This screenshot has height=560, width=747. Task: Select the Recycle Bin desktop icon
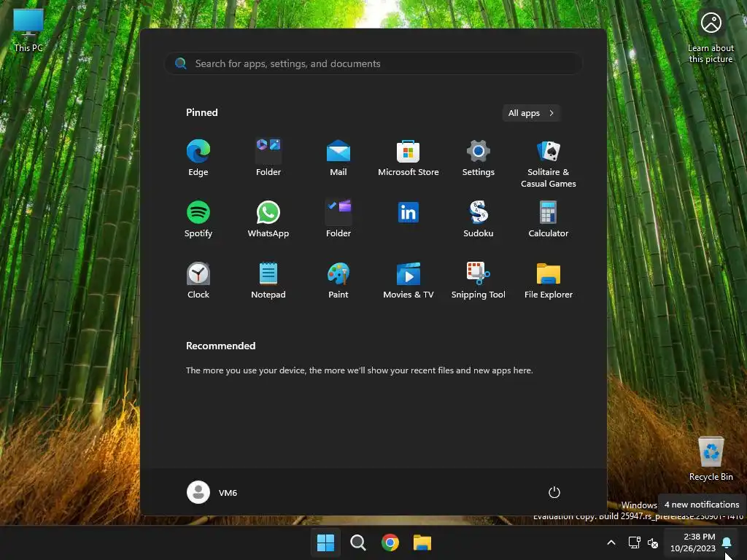(711, 459)
